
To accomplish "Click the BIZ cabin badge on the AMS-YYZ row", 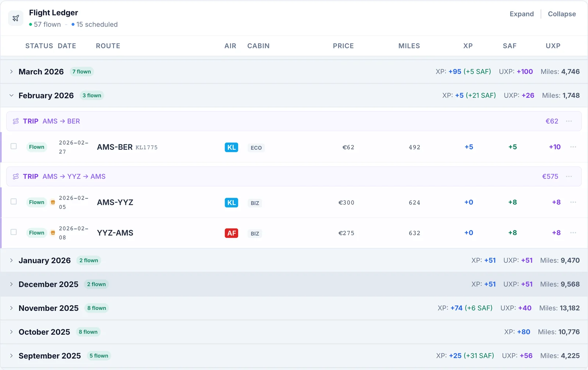I will (255, 203).
